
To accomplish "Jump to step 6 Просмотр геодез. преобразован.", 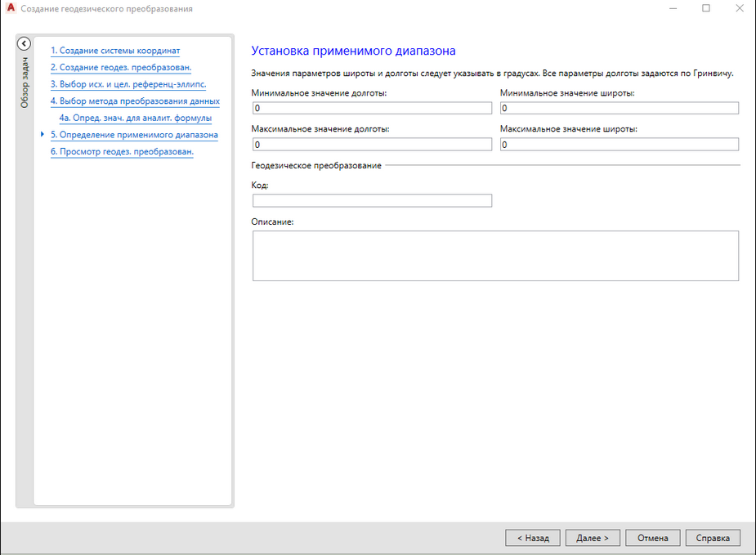I will click(122, 151).
